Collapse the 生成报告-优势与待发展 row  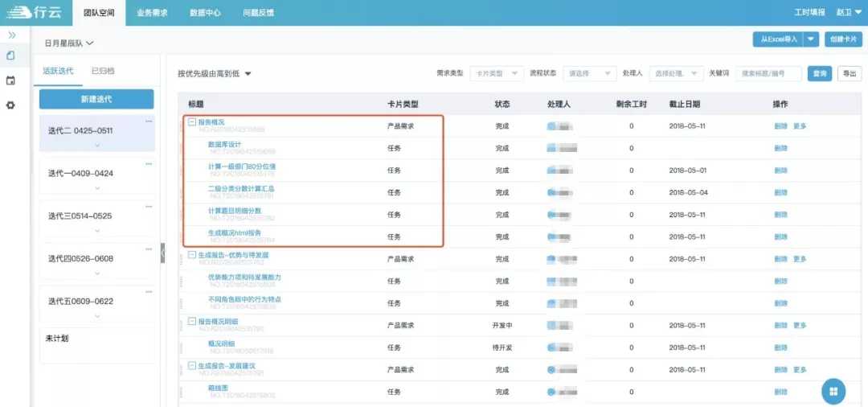tap(191, 255)
